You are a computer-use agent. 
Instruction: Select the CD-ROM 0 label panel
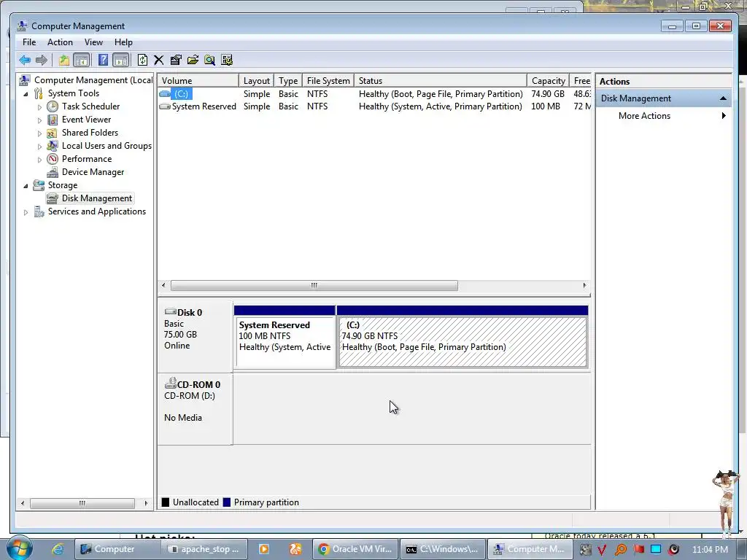[x=195, y=408]
